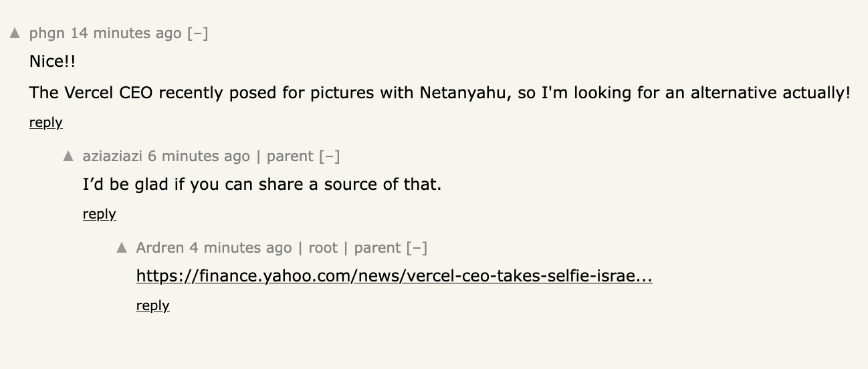The height and width of the screenshot is (369, 868).
Task: Reply to Ardren's comment
Action: pos(152,305)
